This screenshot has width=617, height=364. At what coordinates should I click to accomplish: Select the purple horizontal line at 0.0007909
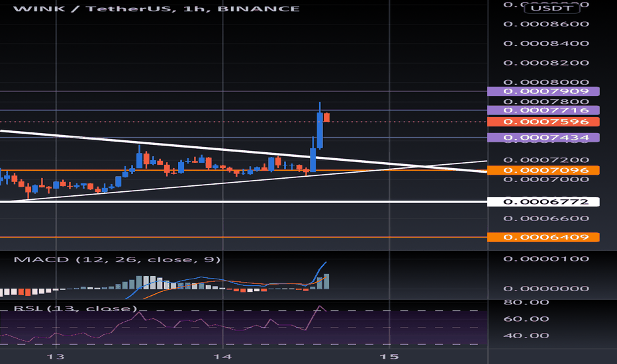pos(244,91)
